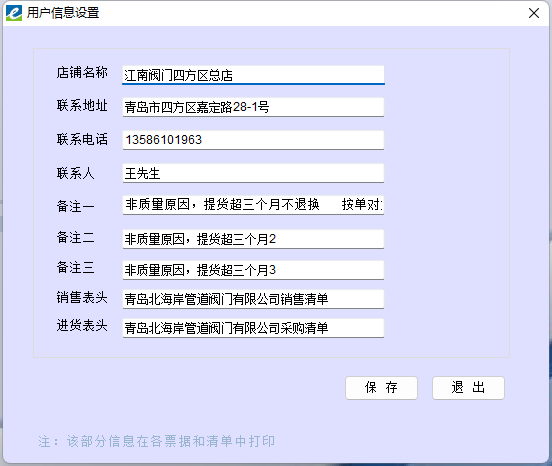Click the 备注一 label
The image size is (552, 466).
[76, 206]
